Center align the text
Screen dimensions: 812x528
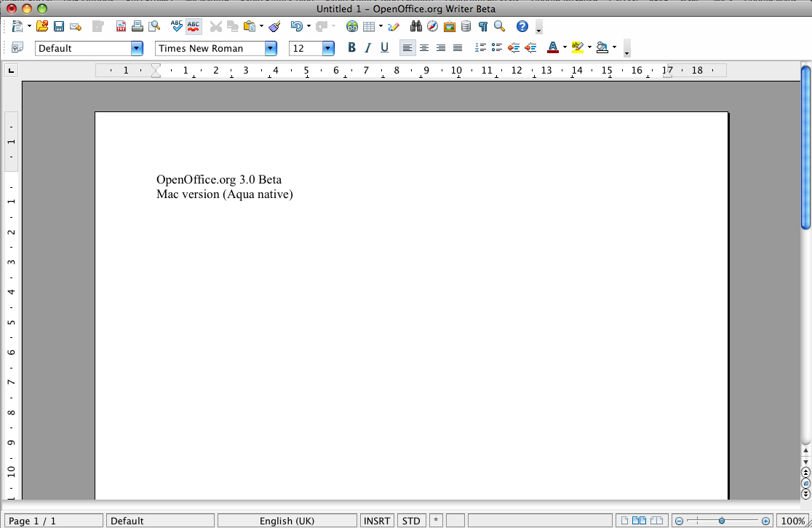[424, 47]
